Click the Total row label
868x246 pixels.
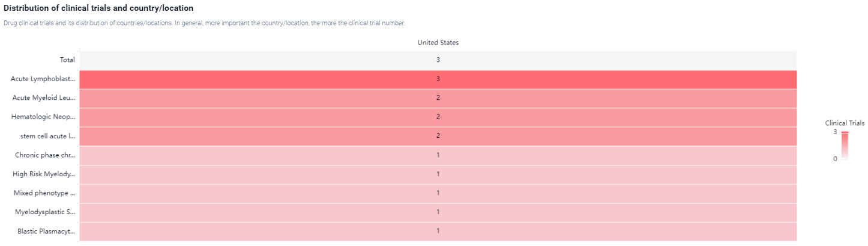point(67,60)
